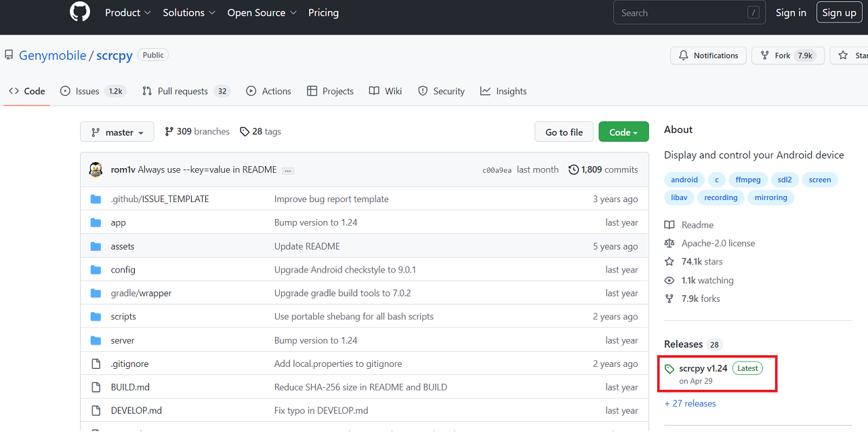This screenshot has height=436, width=868.
Task: Click the Notifications button
Action: click(708, 56)
